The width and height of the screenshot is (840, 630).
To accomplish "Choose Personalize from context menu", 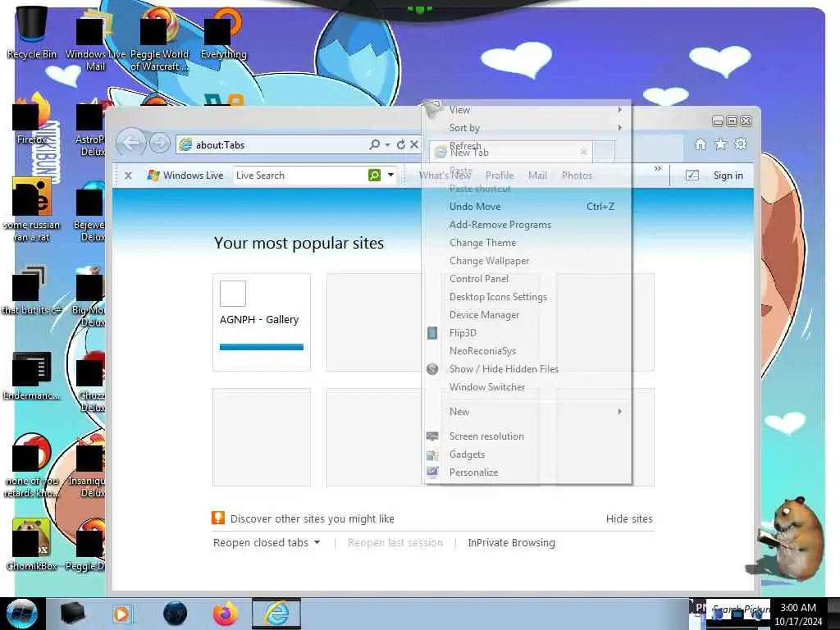I will click(527, 472).
